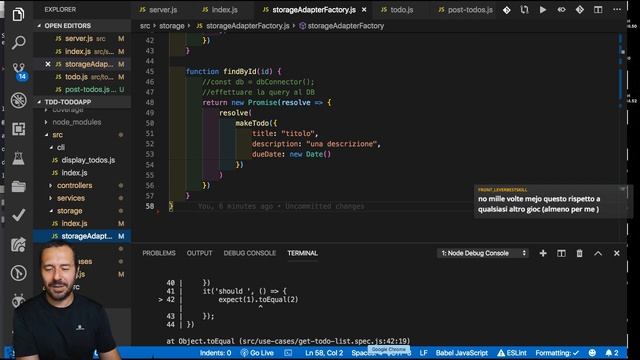Screen dimensions: 640x360
Task: Close the terminal panel
Action: (x=617, y=253)
